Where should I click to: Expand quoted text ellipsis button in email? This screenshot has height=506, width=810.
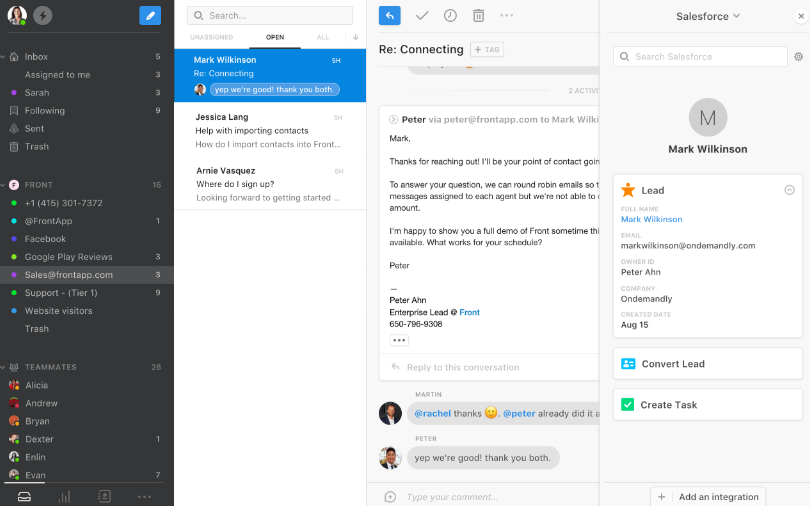tap(399, 340)
